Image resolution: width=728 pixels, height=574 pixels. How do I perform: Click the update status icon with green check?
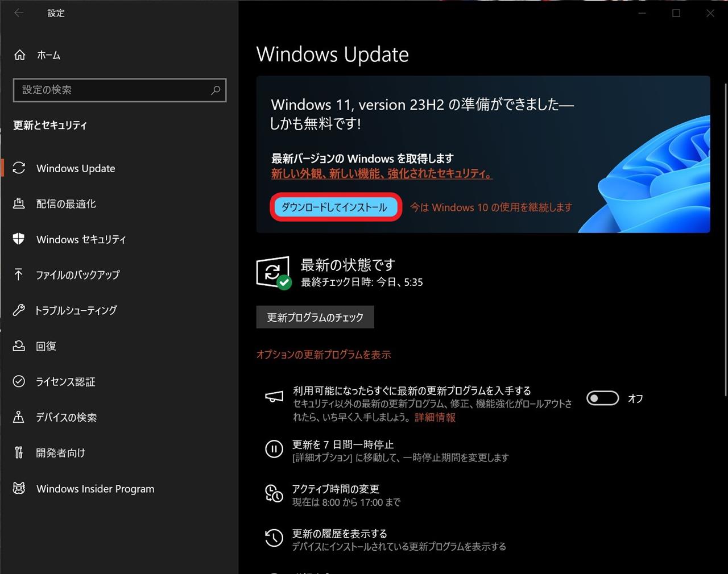[274, 272]
